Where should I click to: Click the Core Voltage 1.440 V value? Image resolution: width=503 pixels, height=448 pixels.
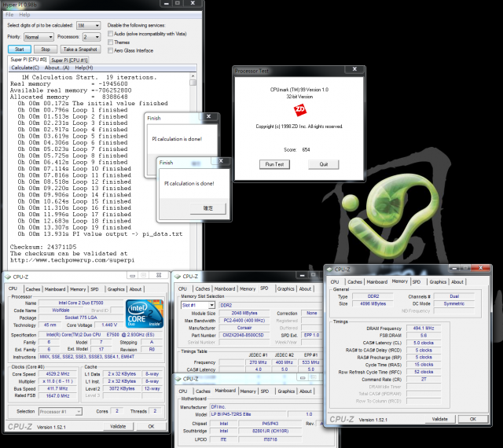click(x=109, y=325)
